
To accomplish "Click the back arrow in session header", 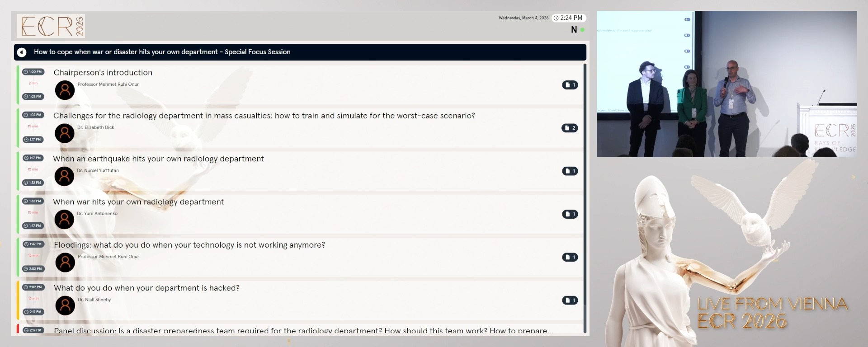I will tap(22, 52).
